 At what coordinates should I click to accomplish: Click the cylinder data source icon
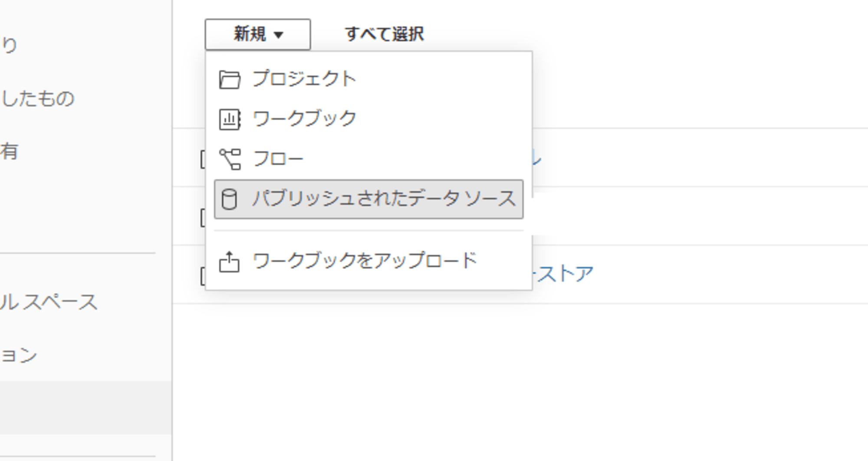(229, 199)
